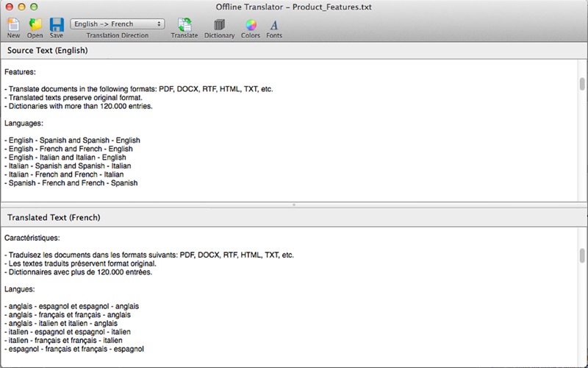The height and width of the screenshot is (368, 588).
Task: Zoom the window with the green button
Action: point(34,7)
